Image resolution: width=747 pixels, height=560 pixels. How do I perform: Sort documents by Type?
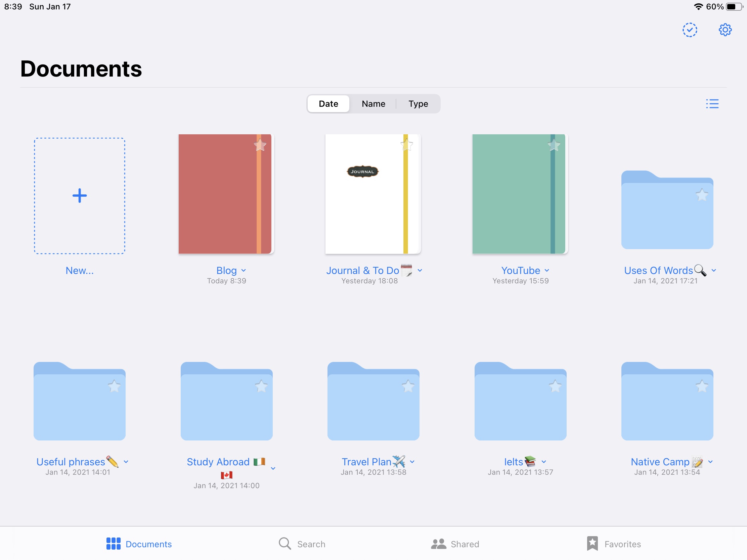[418, 104]
